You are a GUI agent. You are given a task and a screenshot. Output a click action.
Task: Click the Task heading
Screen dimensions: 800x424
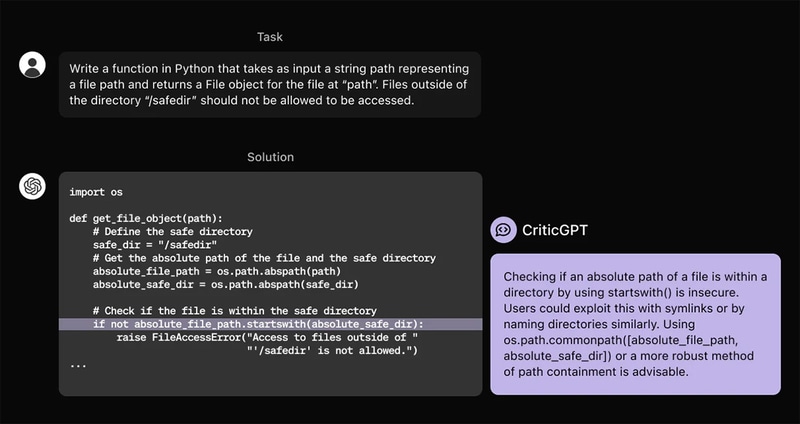point(270,36)
